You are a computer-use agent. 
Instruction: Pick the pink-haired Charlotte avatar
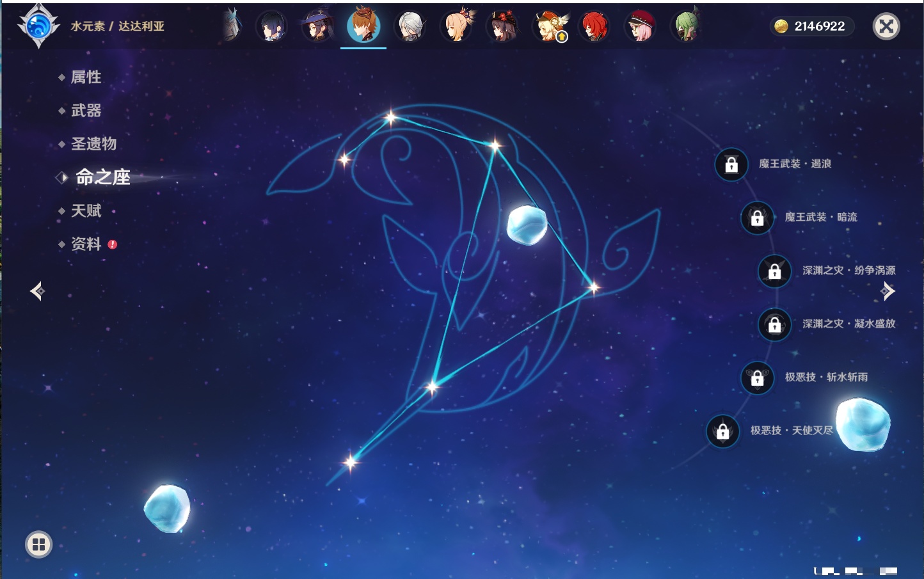640,27
